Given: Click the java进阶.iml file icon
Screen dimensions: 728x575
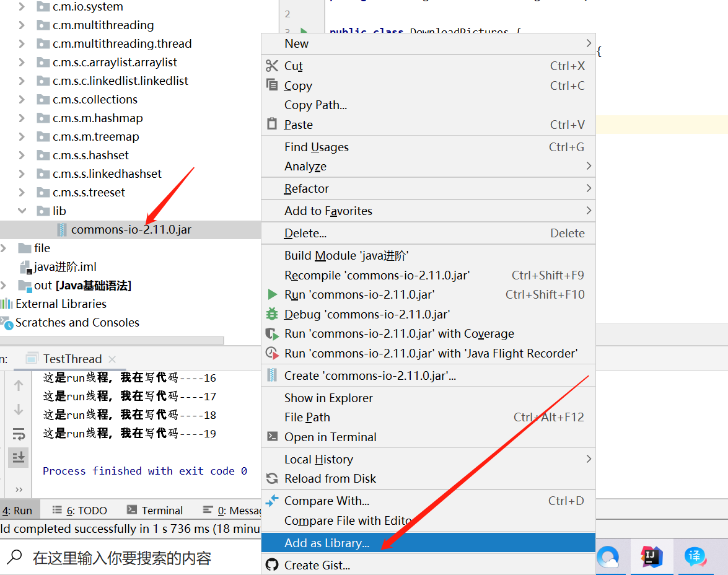Looking at the screenshot, I should (x=25, y=267).
